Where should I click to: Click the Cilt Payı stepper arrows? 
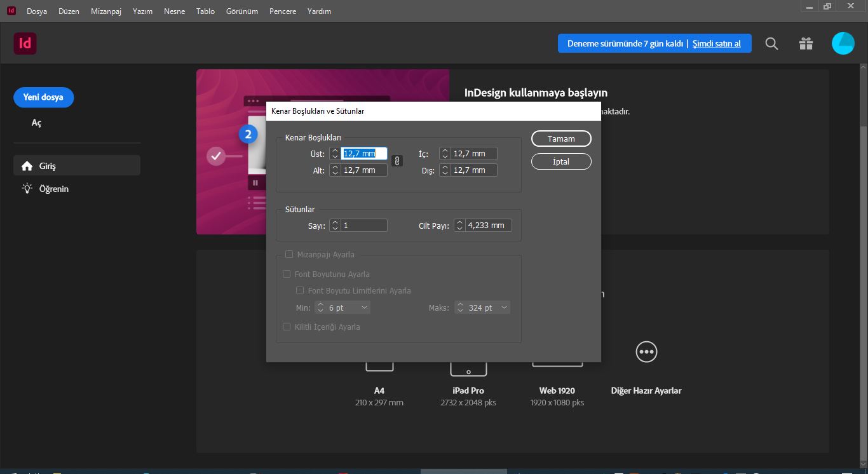[x=459, y=226]
